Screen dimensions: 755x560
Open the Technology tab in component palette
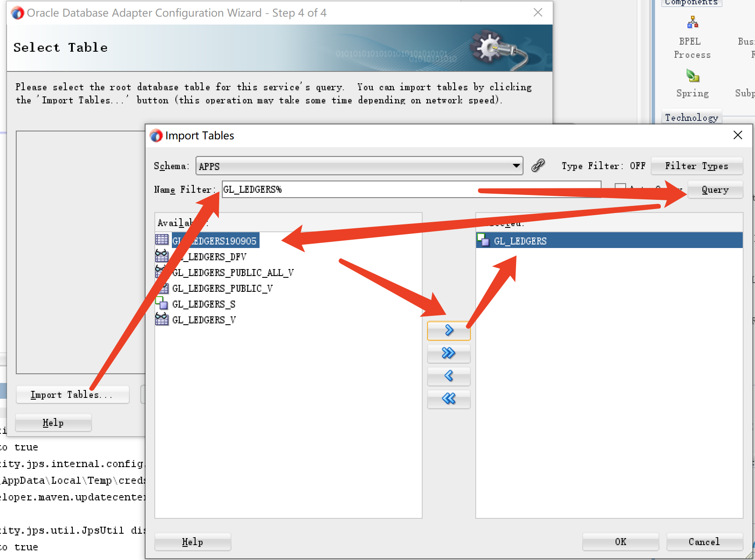tap(691, 117)
